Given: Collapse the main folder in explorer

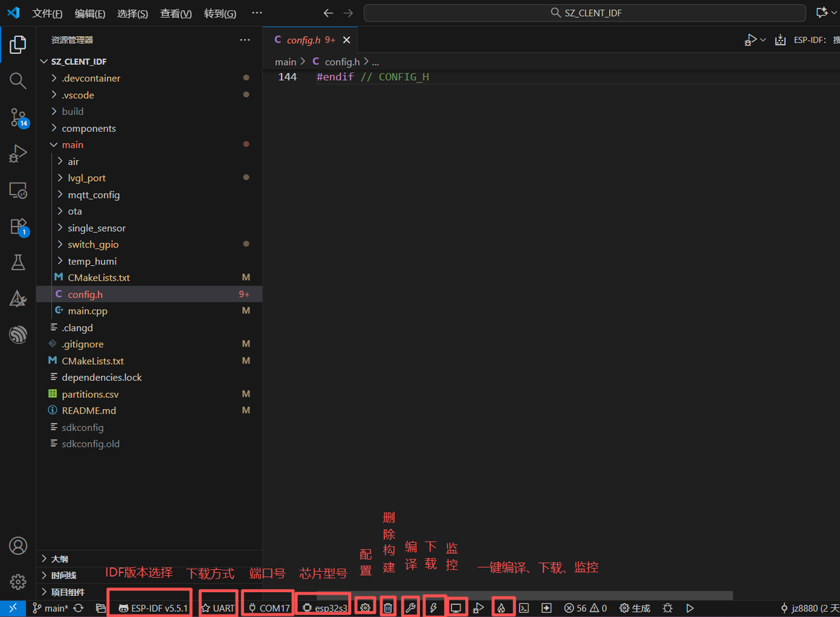Looking at the screenshot, I should 72,144.
